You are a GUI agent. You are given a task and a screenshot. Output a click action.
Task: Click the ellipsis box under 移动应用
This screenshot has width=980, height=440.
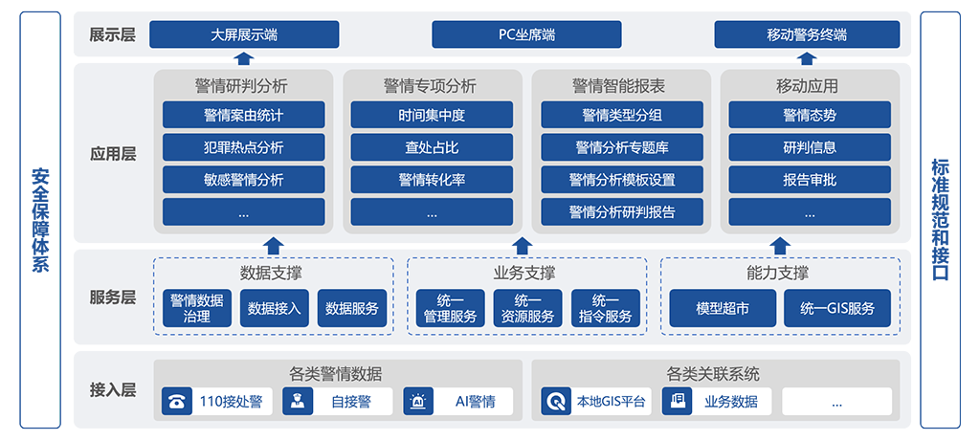[x=810, y=212]
